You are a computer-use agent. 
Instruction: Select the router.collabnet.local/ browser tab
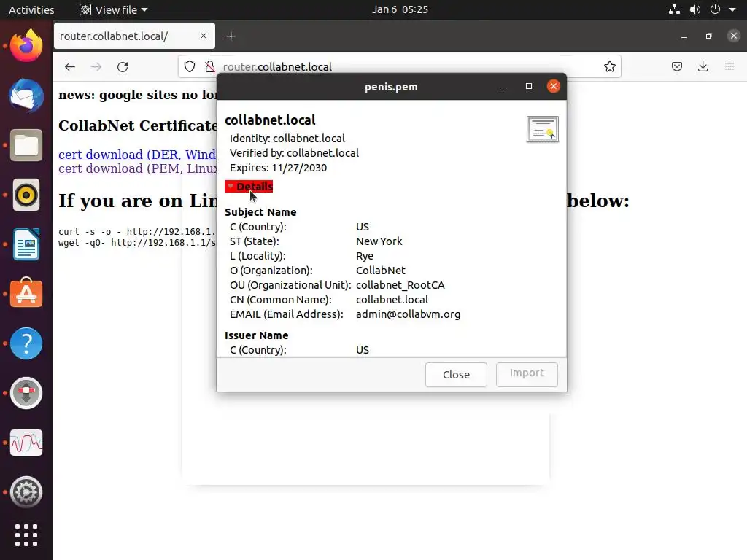pyautogui.click(x=134, y=36)
